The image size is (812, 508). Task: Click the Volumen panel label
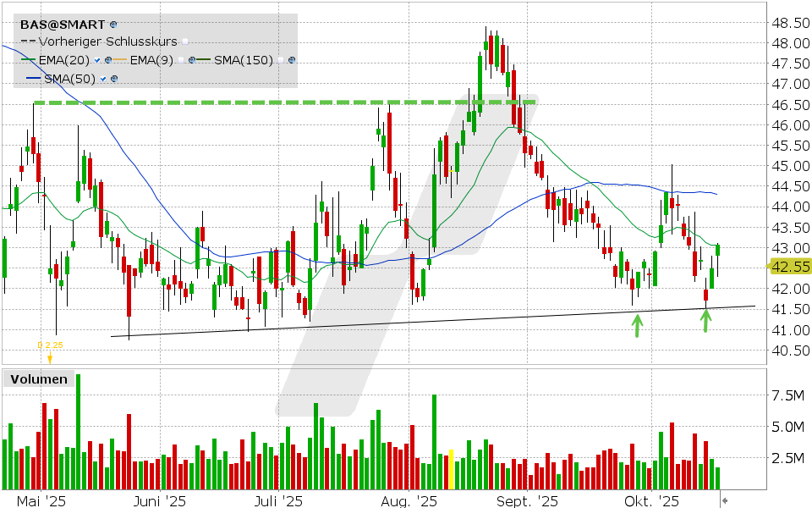tap(38, 379)
